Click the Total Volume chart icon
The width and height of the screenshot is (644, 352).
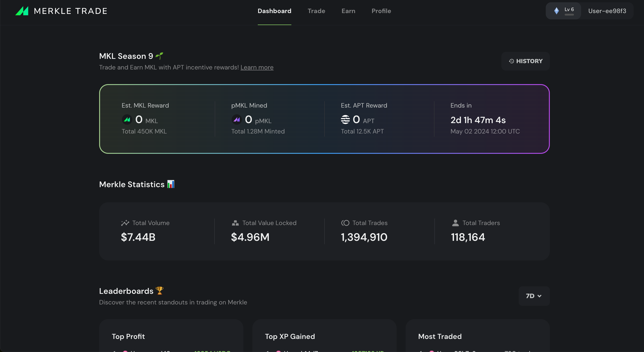[x=125, y=223]
